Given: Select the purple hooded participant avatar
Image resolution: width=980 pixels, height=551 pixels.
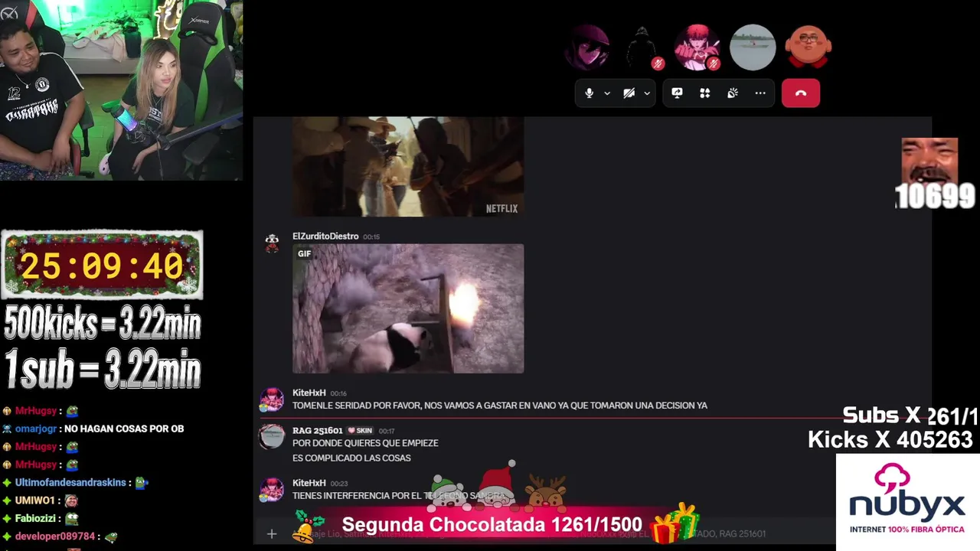Looking at the screenshot, I should pyautogui.click(x=586, y=47).
